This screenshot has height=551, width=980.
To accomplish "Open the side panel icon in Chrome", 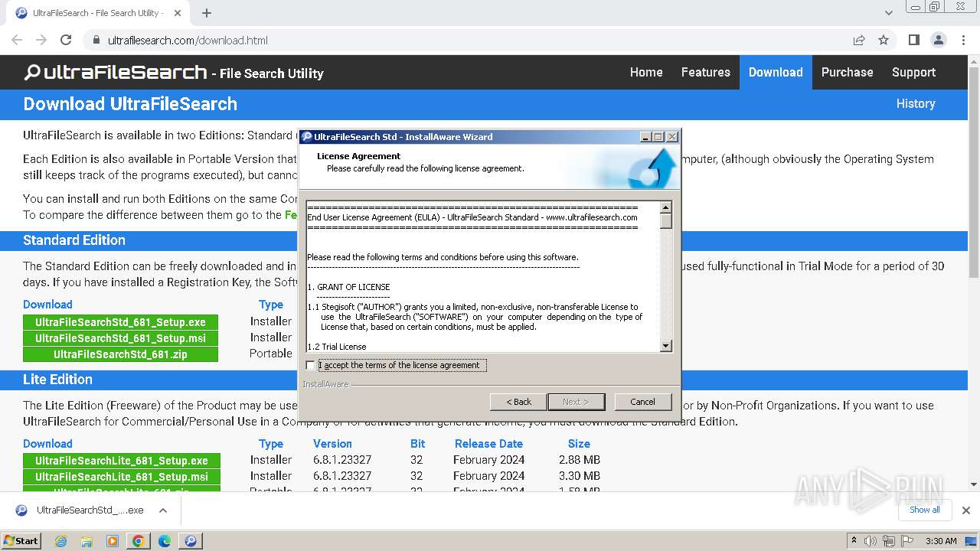I will (x=914, y=40).
